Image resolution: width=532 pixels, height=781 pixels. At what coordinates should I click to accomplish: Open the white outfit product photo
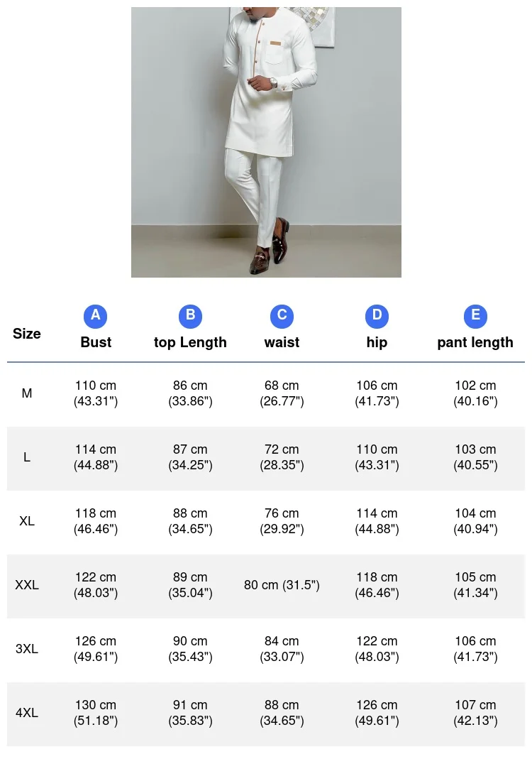(266, 142)
